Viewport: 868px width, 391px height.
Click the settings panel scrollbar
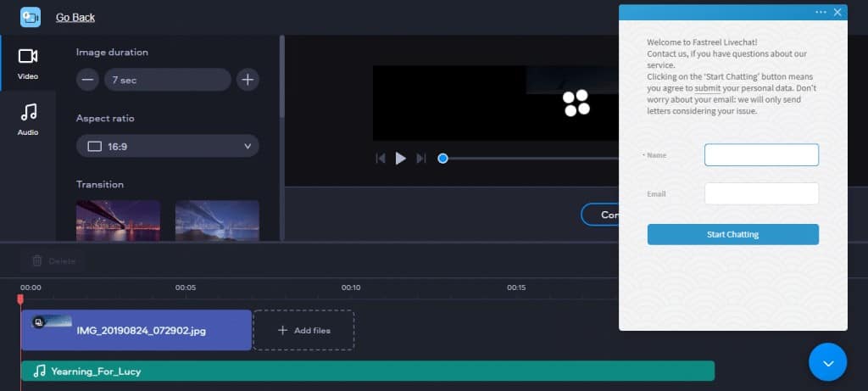[281, 76]
